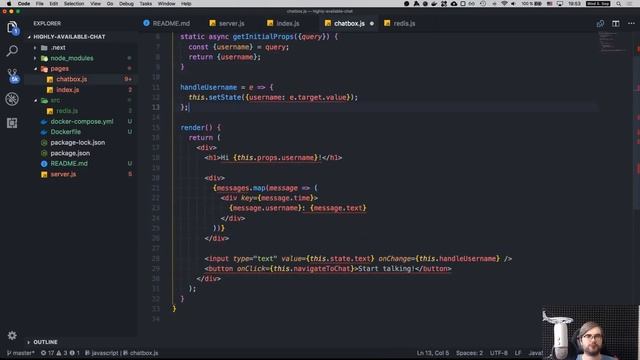Switch to the server.js tab

[227, 24]
